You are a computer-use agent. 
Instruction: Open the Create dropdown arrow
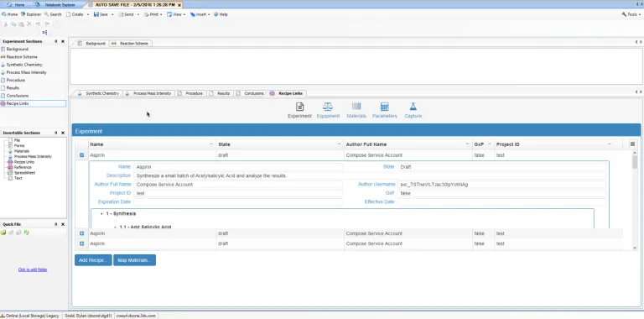pos(87,14)
